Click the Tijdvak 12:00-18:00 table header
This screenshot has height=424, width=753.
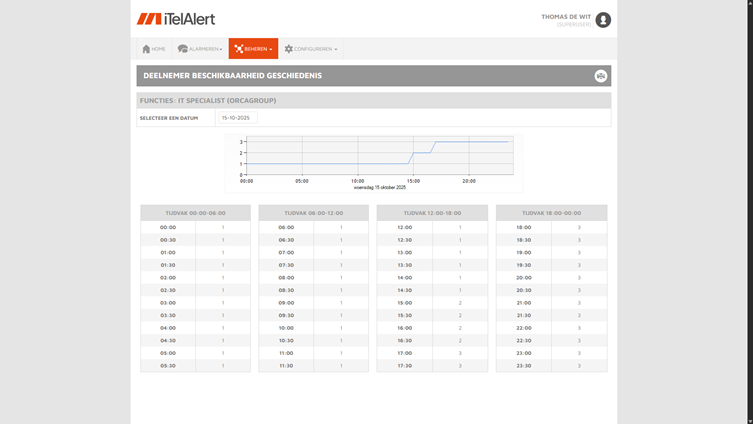[432, 213]
